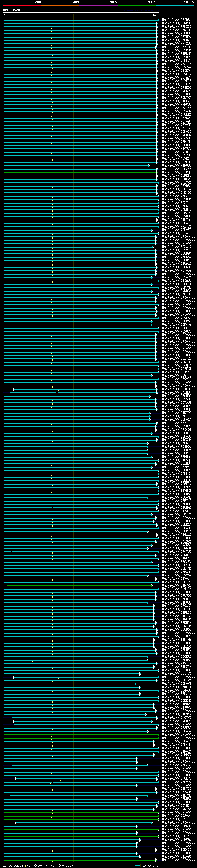Select hit label UniRef100_A5BU35

click(176, 33)
